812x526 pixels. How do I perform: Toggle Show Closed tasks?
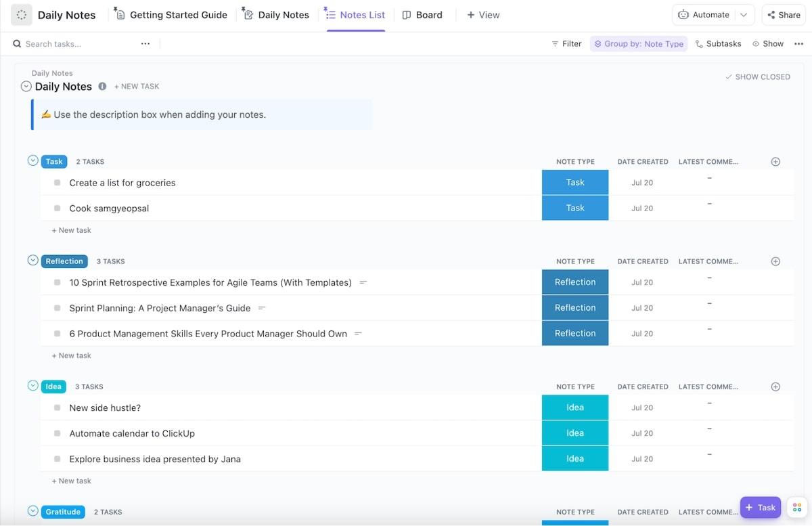(757, 77)
